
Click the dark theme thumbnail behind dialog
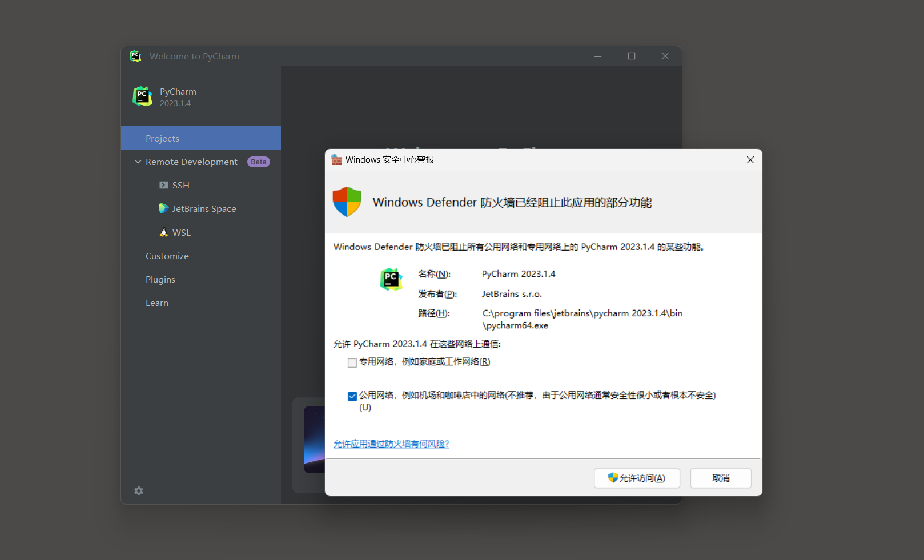(314, 440)
